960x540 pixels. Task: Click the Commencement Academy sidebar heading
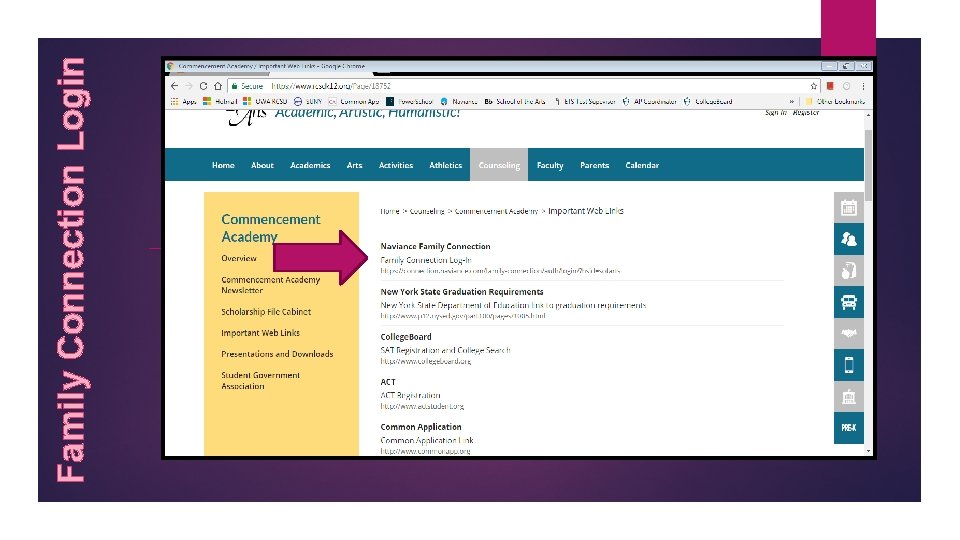(271, 228)
